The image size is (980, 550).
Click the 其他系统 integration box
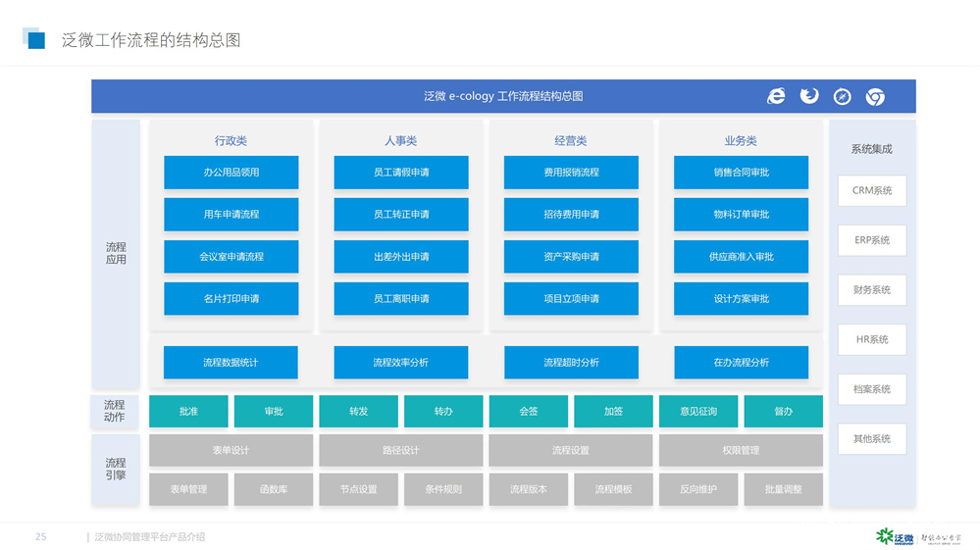point(872,439)
